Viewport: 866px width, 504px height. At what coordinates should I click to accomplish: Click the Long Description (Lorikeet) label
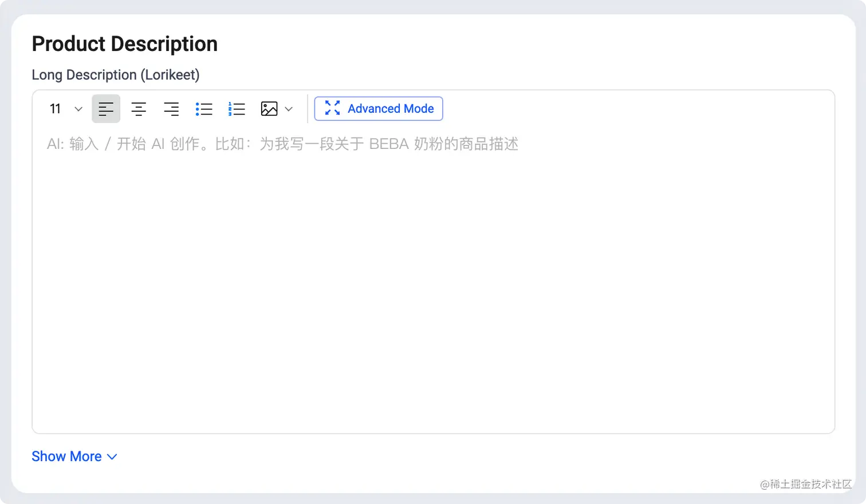pos(116,75)
